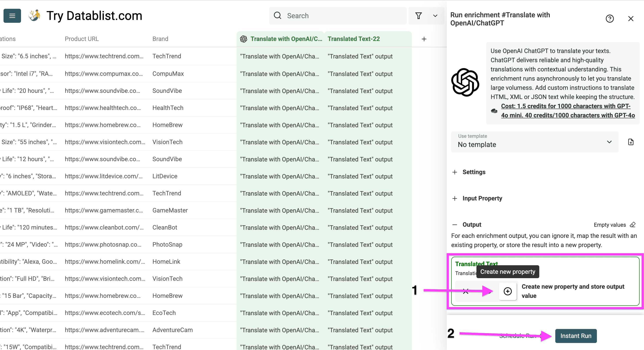
Task: Click the Instant Run button
Action: click(575, 336)
